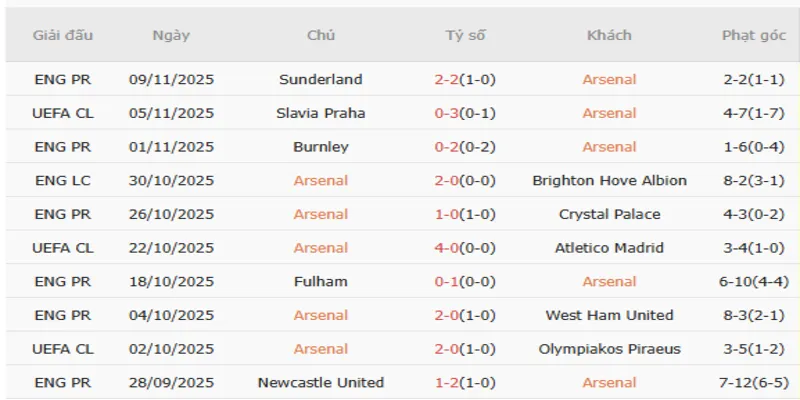Click the "Giải đấu" column header
The width and height of the screenshot is (800, 400).
(x=63, y=35)
